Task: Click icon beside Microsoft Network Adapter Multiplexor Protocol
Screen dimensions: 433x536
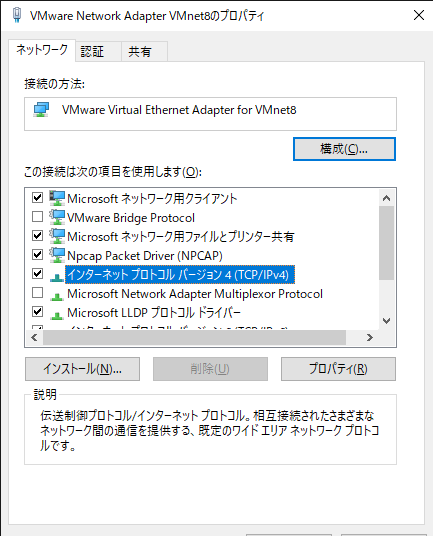Action: point(56,296)
